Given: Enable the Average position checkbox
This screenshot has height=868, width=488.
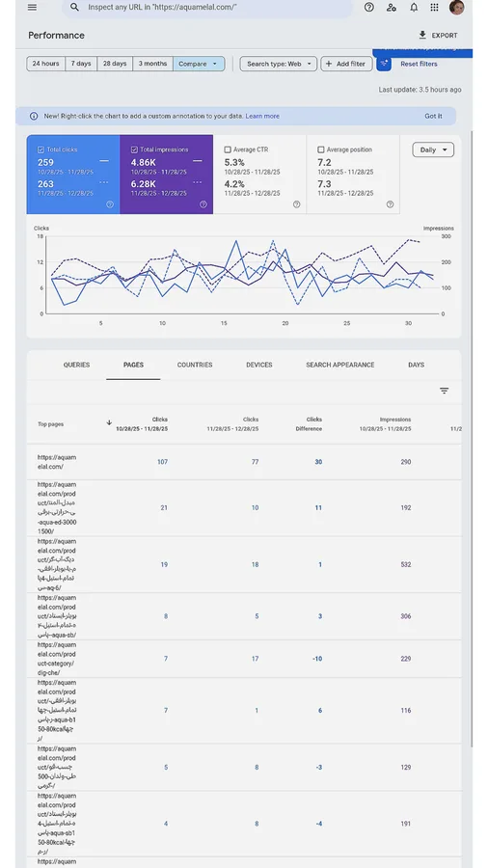Looking at the screenshot, I should (x=321, y=149).
